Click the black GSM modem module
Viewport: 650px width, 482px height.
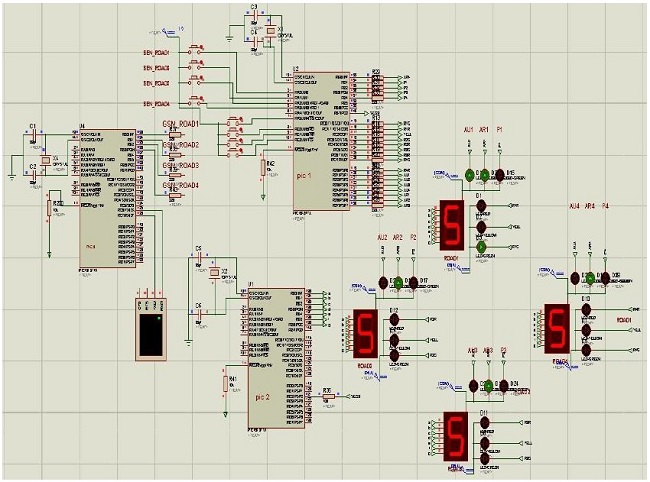click(153, 327)
